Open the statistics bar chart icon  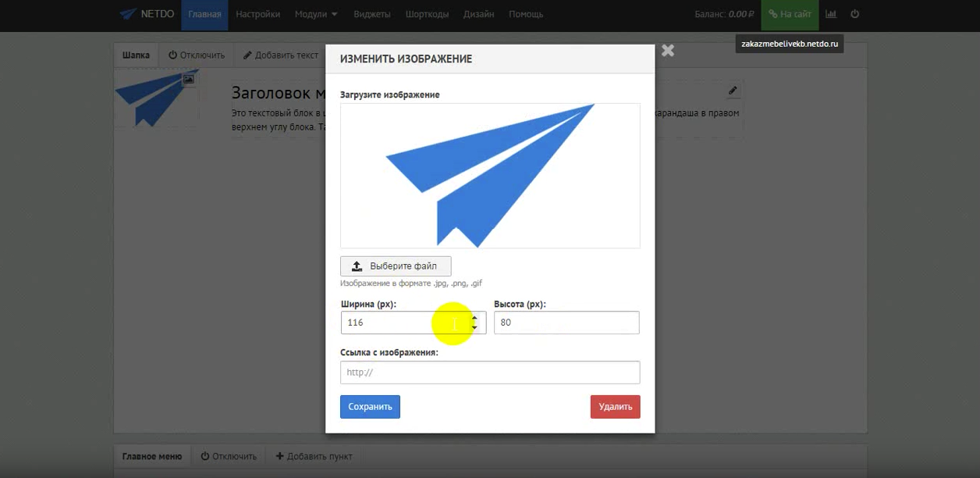click(x=831, y=14)
